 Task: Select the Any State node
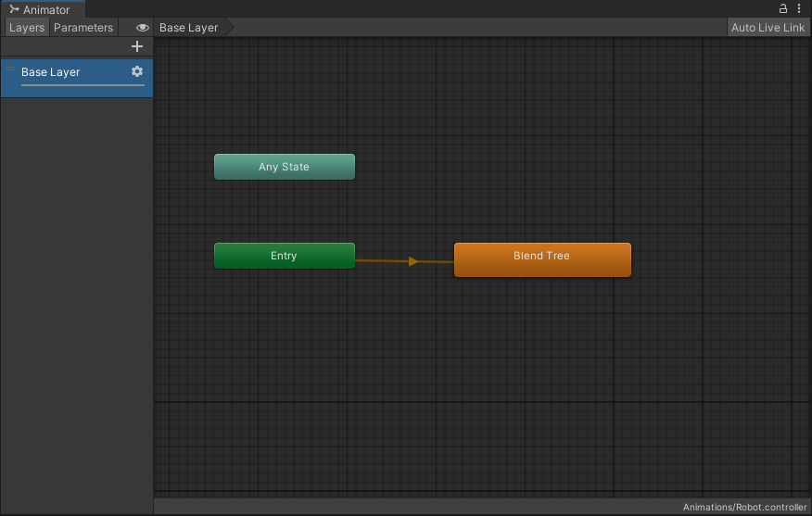pyautogui.click(x=285, y=167)
